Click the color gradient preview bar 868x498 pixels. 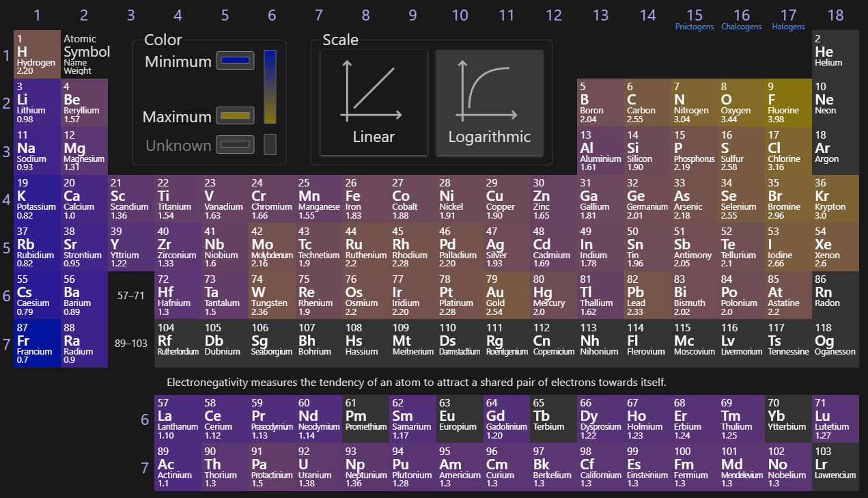(x=270, y=87)
